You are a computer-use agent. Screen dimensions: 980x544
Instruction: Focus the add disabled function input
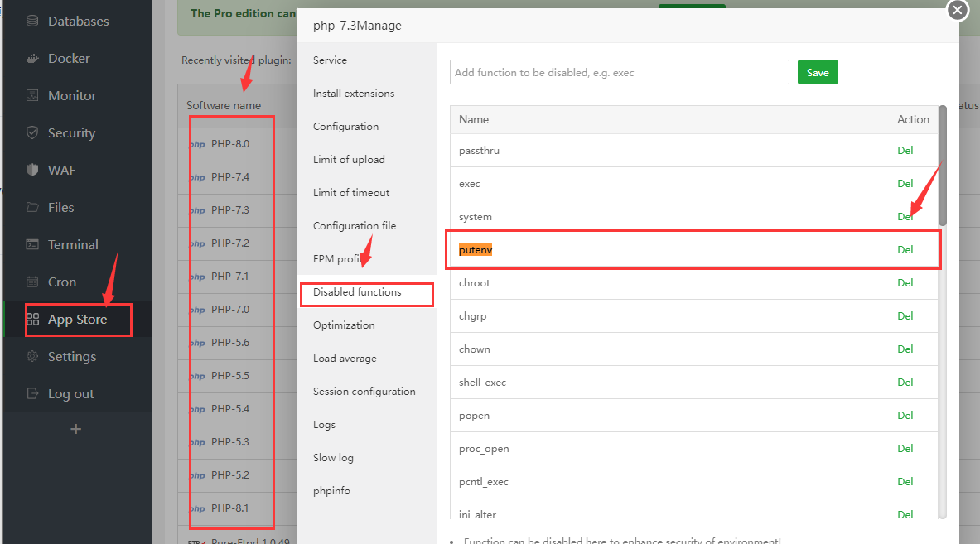[x=619, y=72]
